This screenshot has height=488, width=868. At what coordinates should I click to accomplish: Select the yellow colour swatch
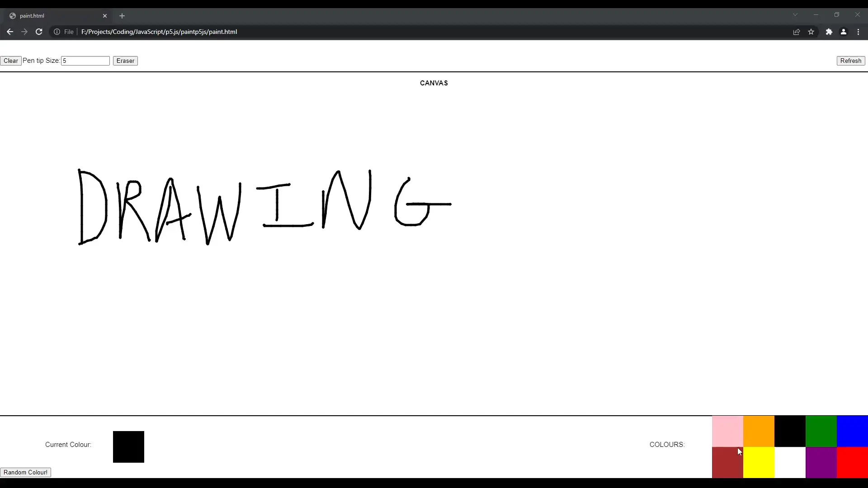tap(759, 463)
